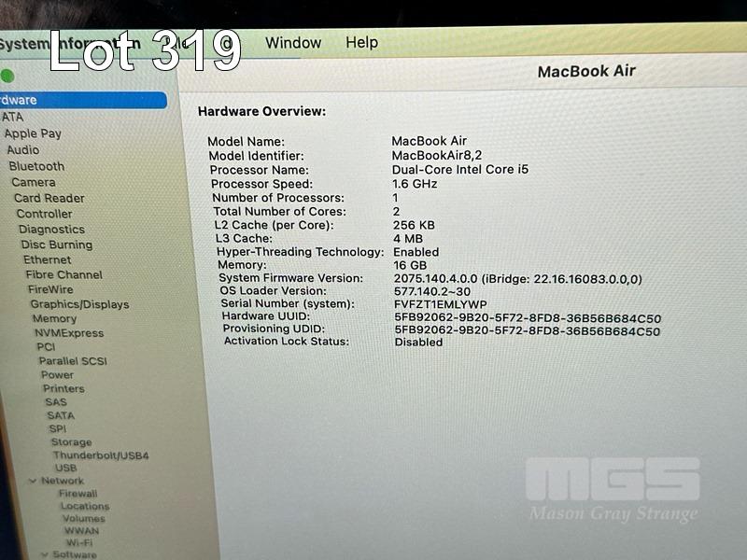
Task: Show Bluetooth hardware details
Action: pyautogui.click(x=36, y=166)
